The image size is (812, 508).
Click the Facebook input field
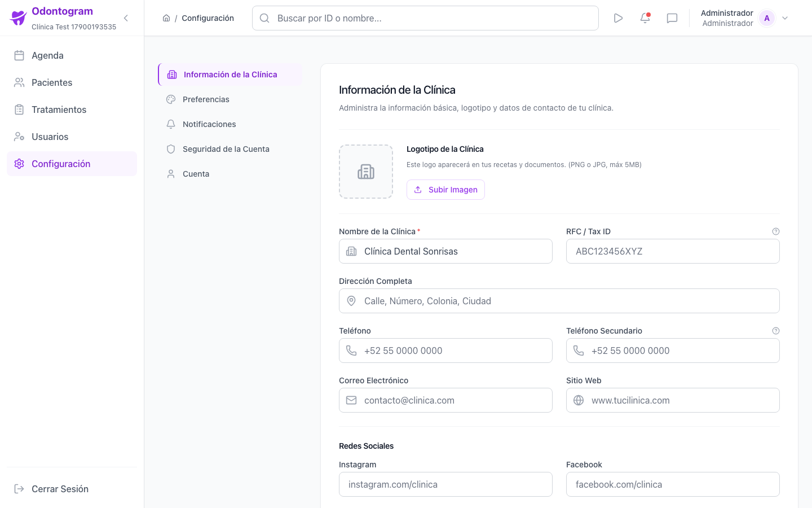tap(673, 484)
